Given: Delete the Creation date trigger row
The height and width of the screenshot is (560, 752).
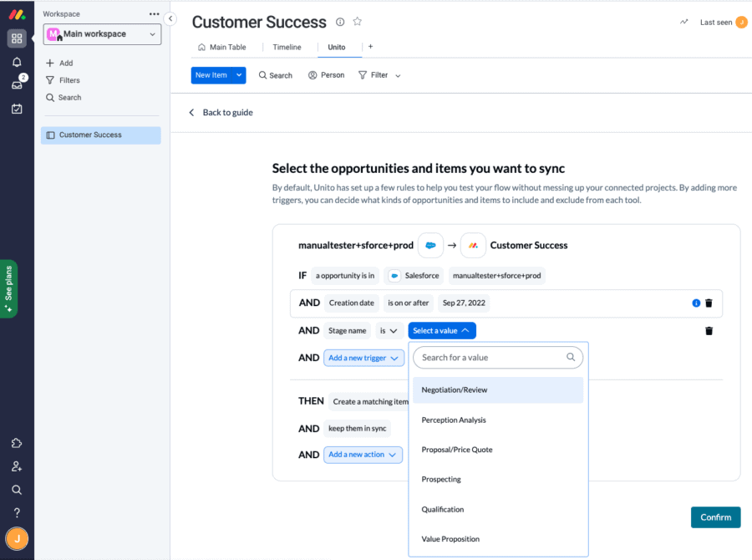Looking at the screenshot, I should click(x=709, y=303).
